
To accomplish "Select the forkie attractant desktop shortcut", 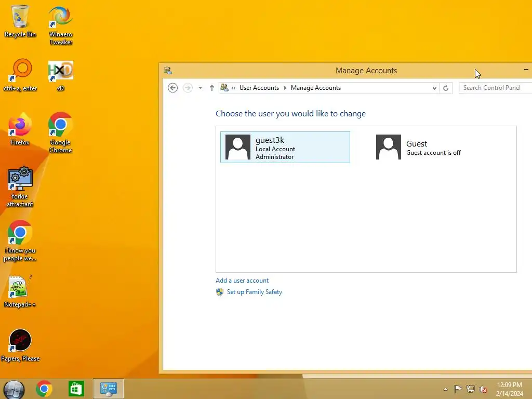I will (x=20, y=187).
